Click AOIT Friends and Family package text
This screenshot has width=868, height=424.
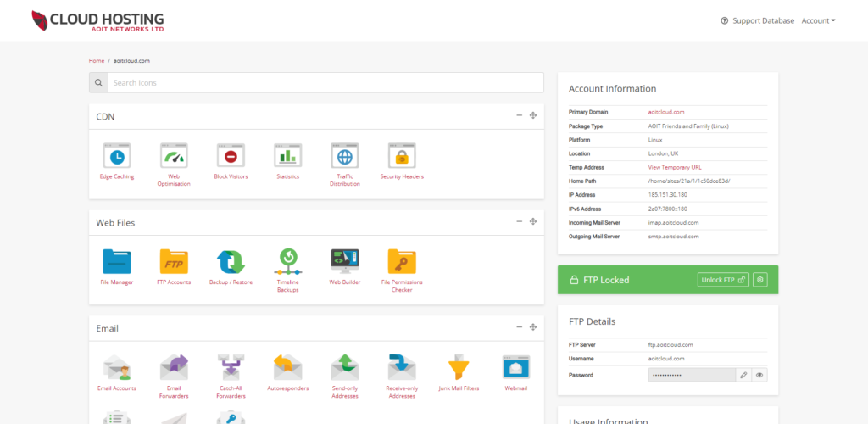(688, 126)
